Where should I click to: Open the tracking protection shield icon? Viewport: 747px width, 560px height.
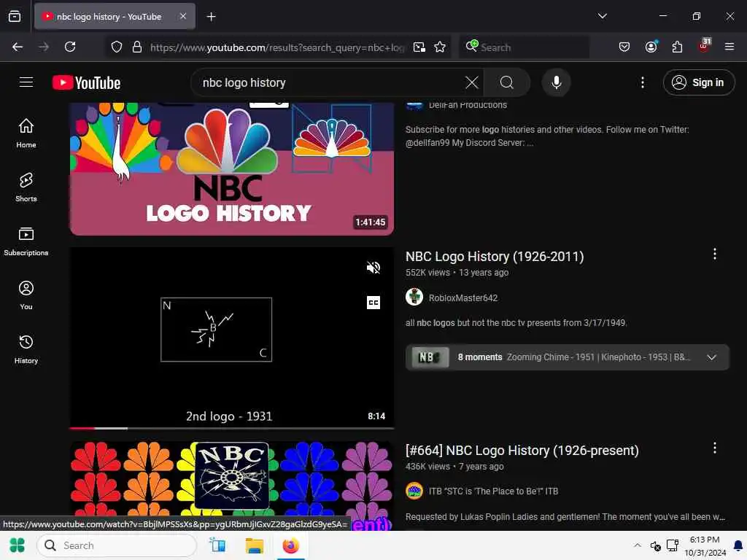click(x=117, y=47)
